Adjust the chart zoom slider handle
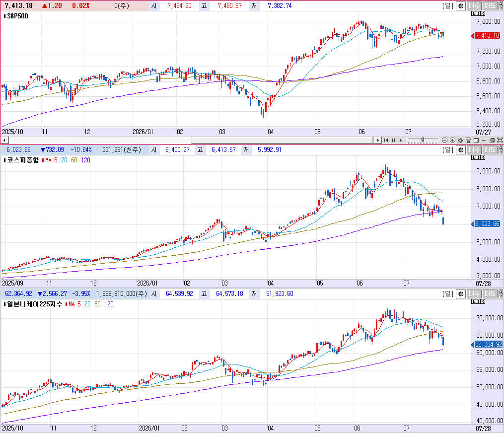The height and width of the screenshot is (433, 504). [x=423, y=140]
